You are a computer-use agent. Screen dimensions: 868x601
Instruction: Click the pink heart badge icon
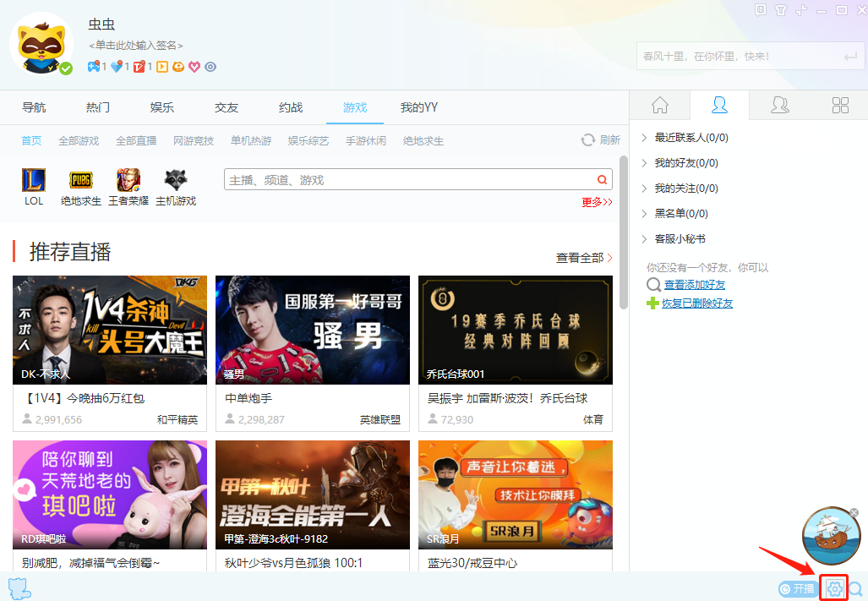(194, 67)
